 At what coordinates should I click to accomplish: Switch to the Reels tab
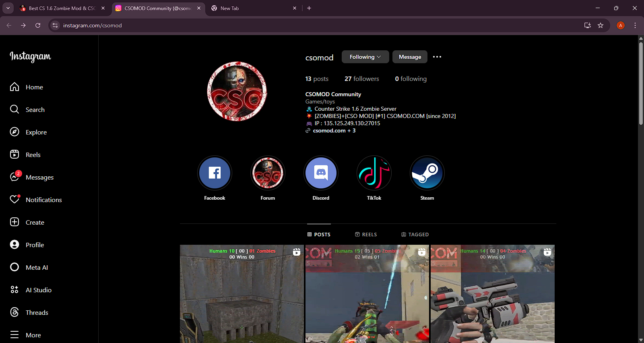click(x=366, y=234)
